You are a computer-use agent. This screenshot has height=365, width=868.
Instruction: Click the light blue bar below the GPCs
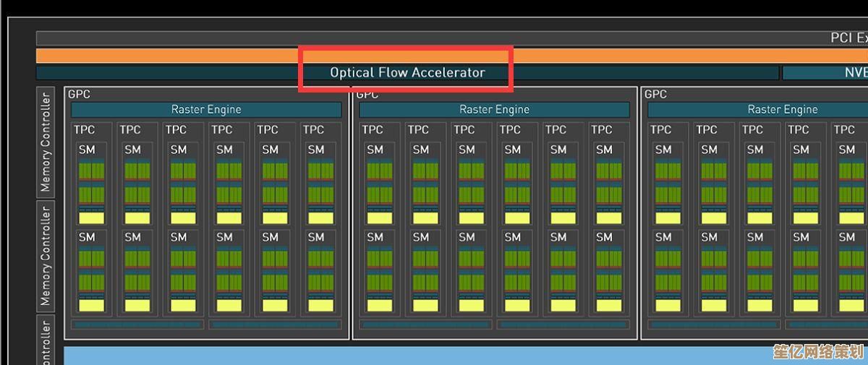pos(466,356)
